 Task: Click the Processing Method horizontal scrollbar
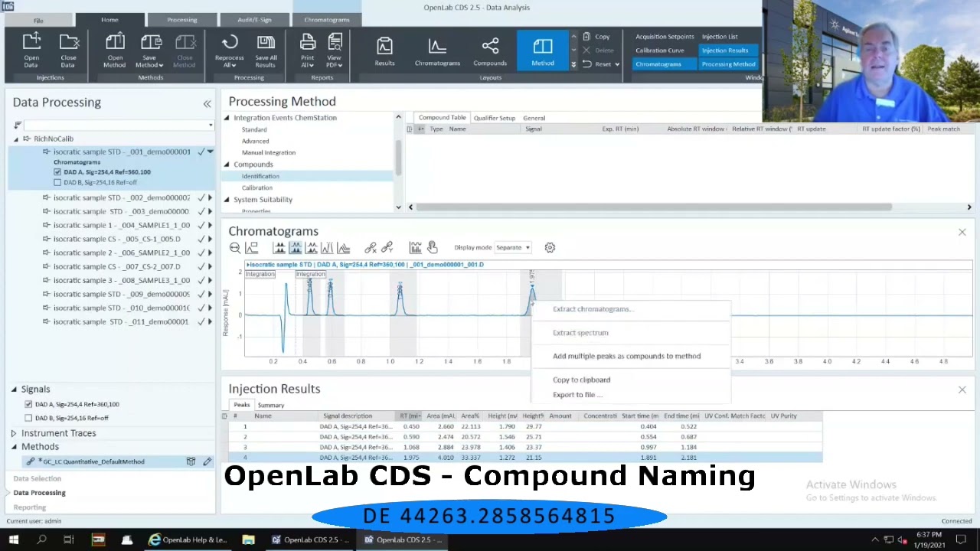[x=654, y=207]
